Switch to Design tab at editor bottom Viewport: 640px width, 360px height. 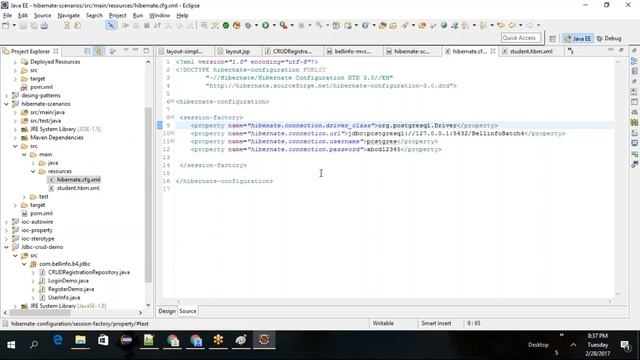click(x=167, y=311)
